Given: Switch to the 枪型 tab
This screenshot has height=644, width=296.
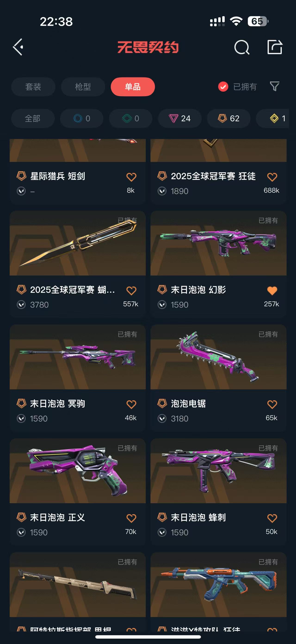Looking at the screenshot, I should pyautogui.click(x=83, y=87).
